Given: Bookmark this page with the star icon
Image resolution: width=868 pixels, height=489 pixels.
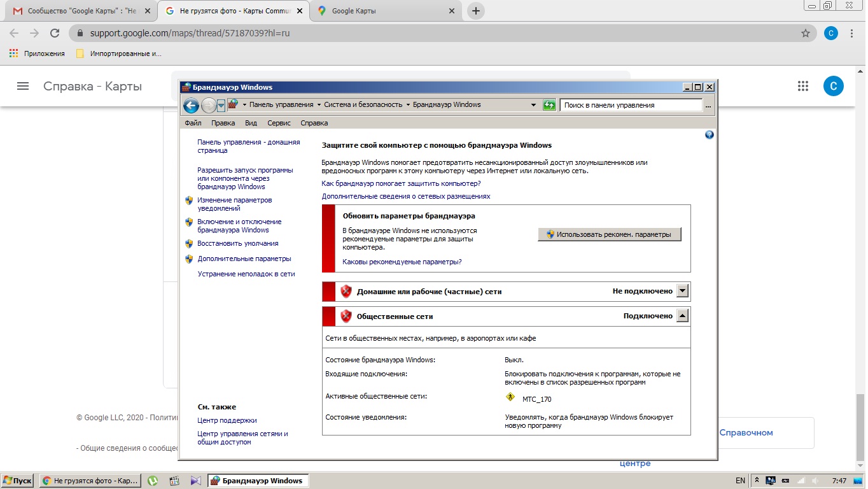Looking at the screenshot, I should [x=806, y=33].
